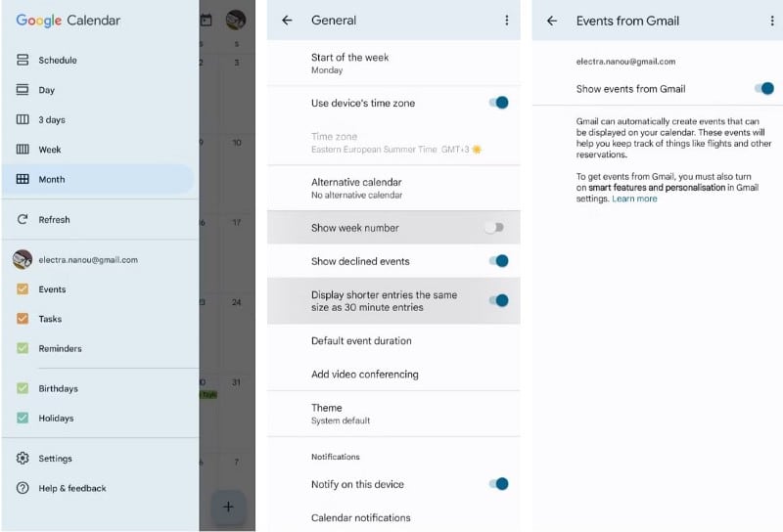
Task: Select Schedule view in drawer
Action: (x=98, y=60)
